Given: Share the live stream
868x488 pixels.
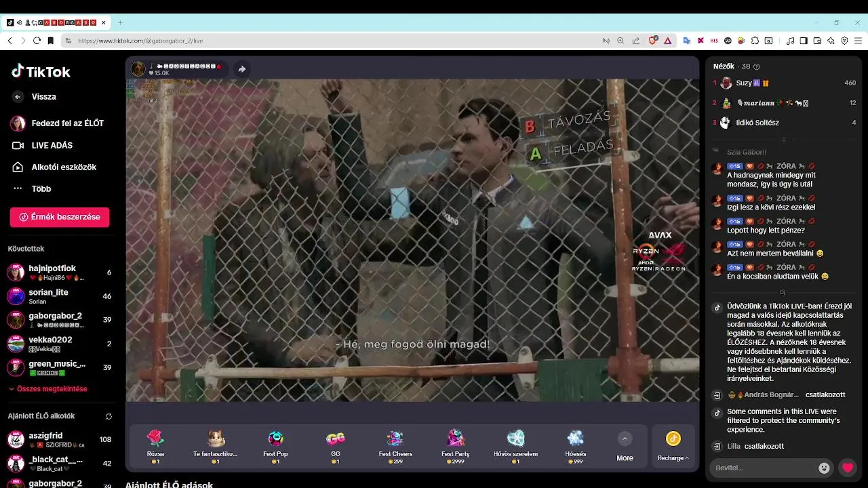Looking at the screenshot, I should point(241,69).
